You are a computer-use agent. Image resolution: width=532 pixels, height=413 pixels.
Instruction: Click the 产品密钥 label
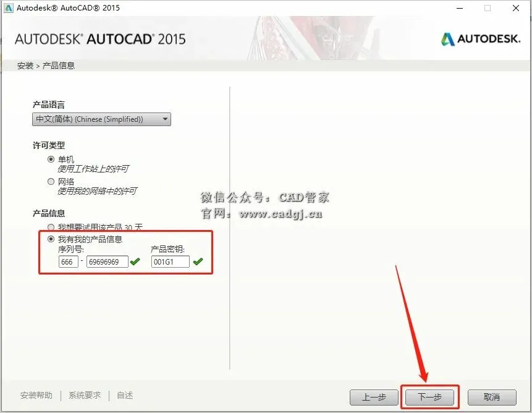click(x=167, y=249)
